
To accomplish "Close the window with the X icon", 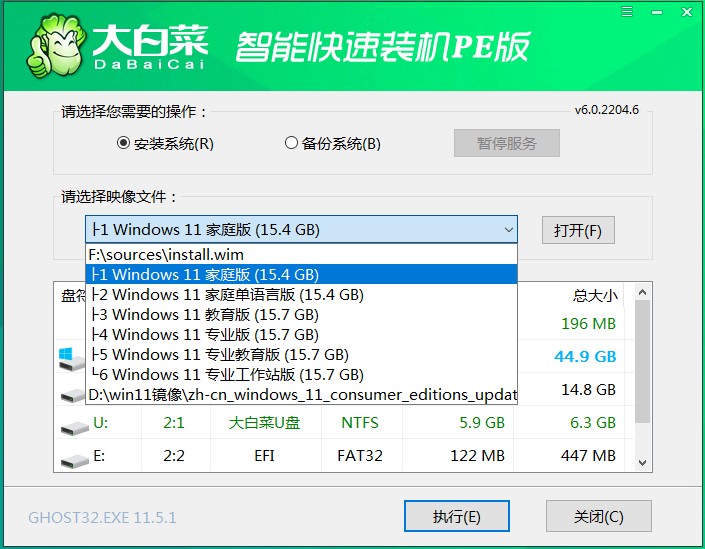I will click(687, 12).
